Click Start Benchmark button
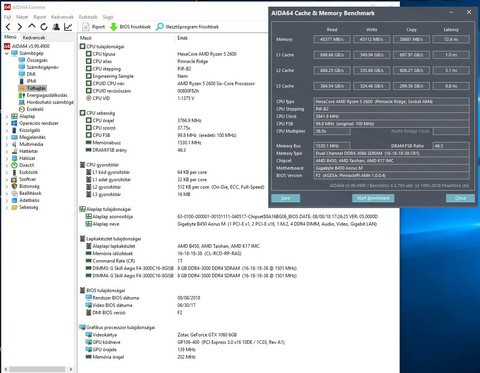The width and height of the screenshot is (480, 373). [x=373, y=198]
